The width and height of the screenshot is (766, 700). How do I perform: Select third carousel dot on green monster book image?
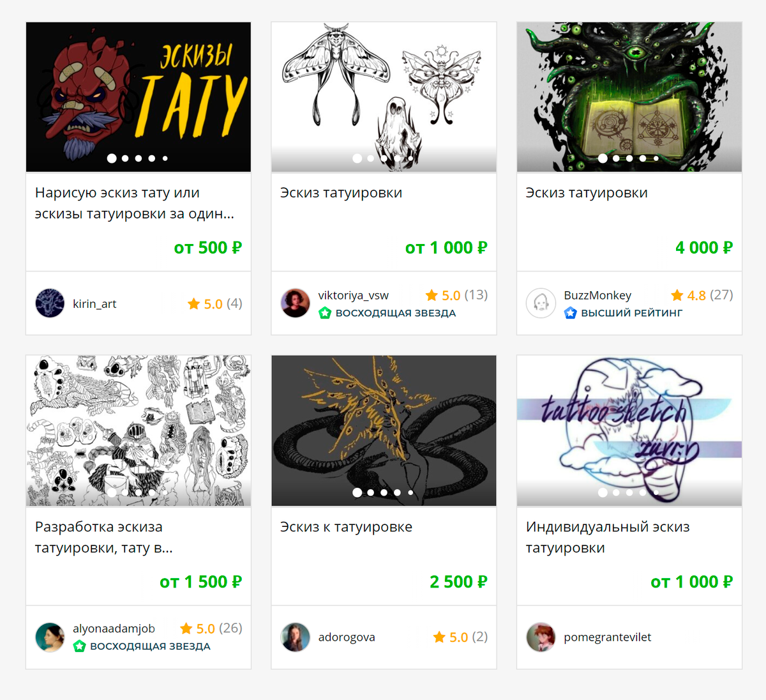pyautogui.click(x=629, y=158)
